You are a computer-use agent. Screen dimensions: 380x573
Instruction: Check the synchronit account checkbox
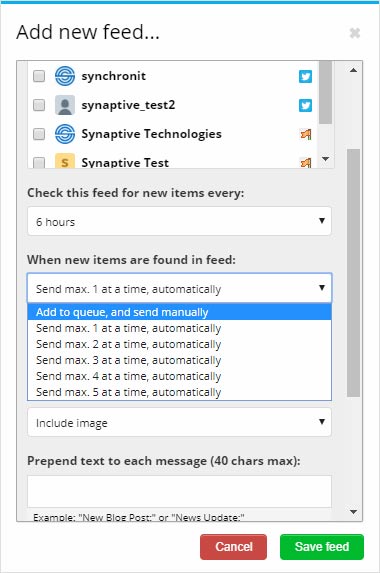(x=39, y=76)
